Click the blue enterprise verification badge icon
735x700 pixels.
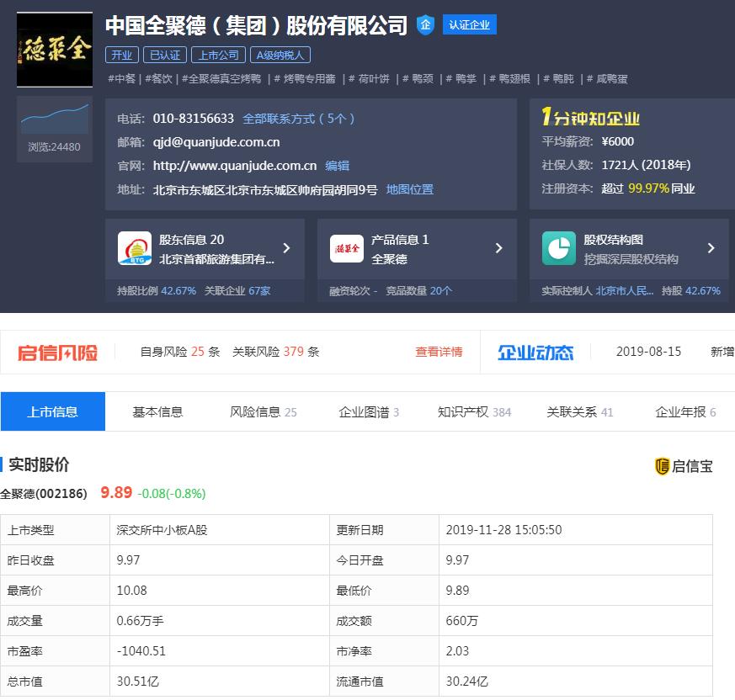click(425, 25)
